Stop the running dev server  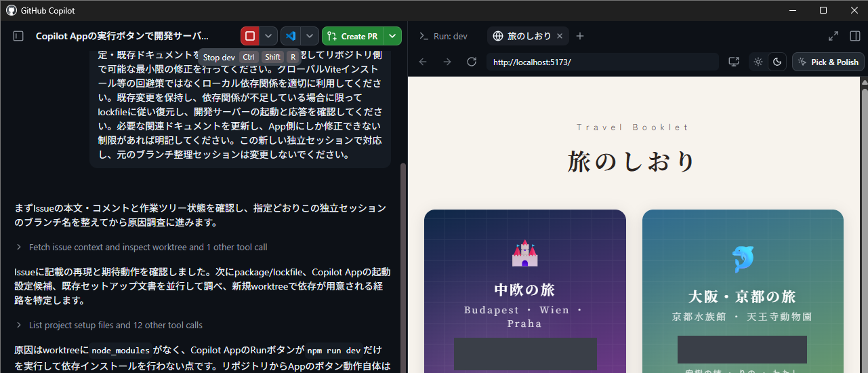click(250, 36)
